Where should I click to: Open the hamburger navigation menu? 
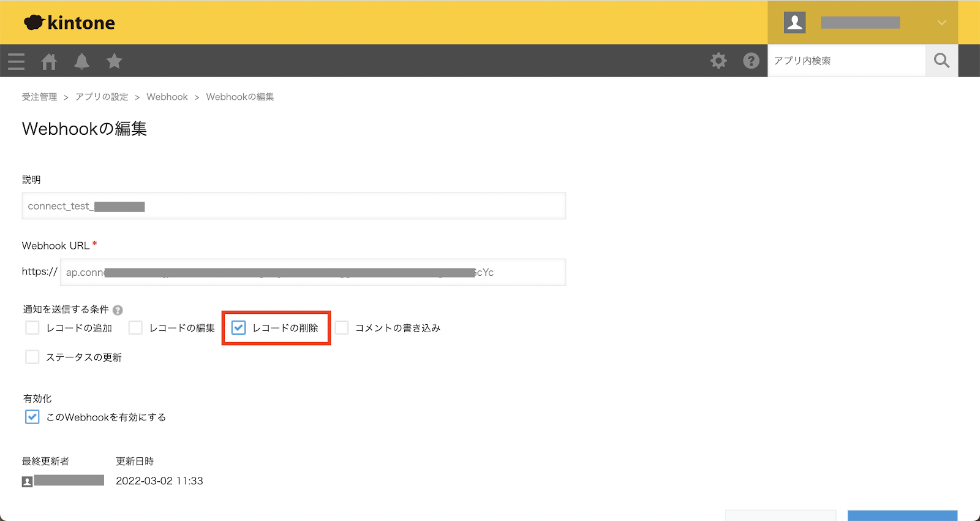point(17,61)
